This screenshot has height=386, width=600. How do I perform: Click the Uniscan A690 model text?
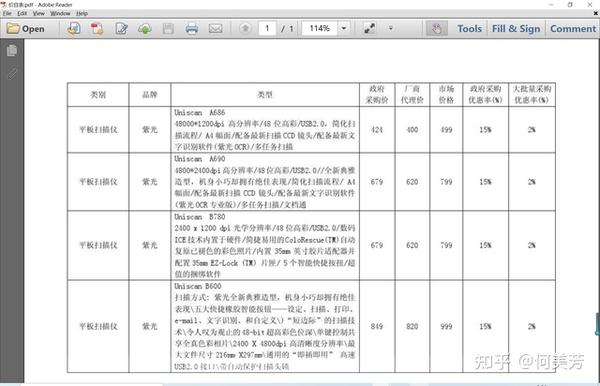[199, 159]
